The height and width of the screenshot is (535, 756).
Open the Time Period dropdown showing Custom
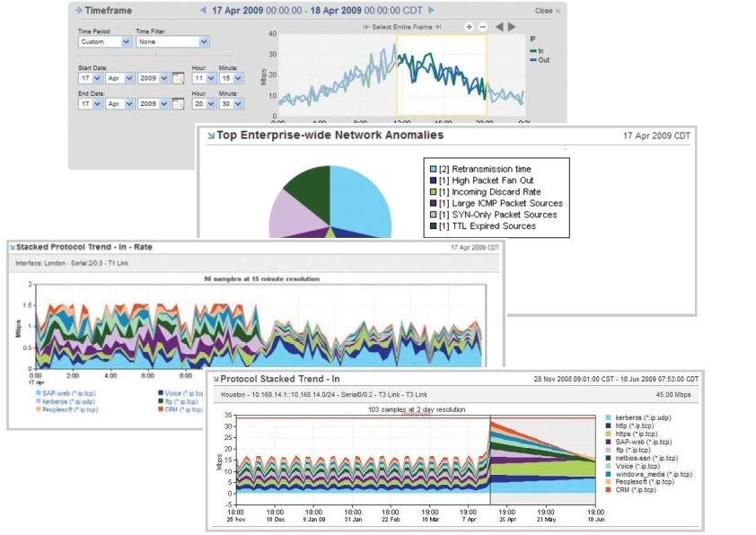point(105,42)
